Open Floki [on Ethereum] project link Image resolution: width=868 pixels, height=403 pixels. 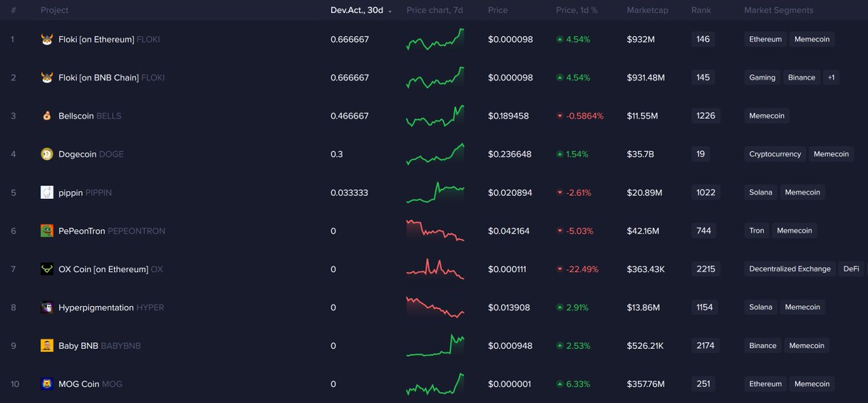tap(109, 39)
